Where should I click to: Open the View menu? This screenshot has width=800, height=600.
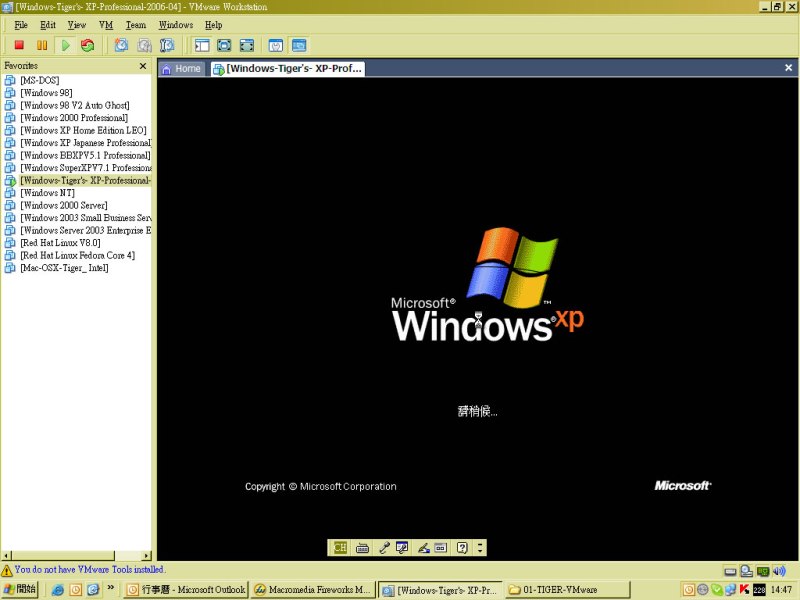77,24
